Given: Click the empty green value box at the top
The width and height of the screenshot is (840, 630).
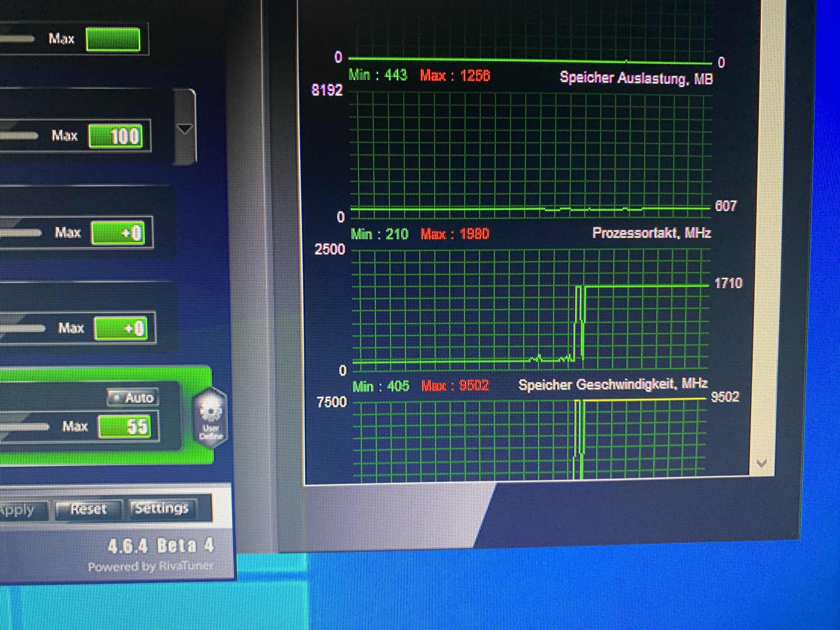Looking at the screenshot, I should coord(113,39).
